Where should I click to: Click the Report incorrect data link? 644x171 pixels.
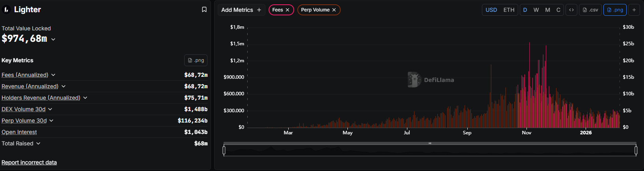point(29,162)
